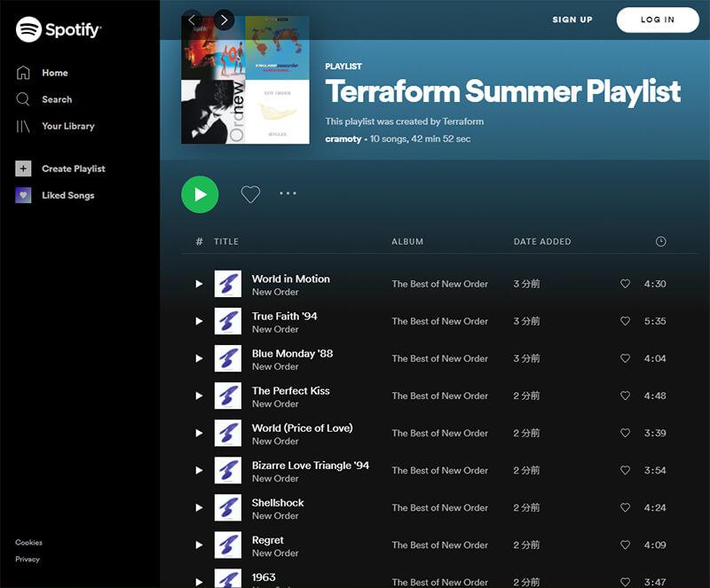Open the World in Motion song title
The image size is (710, 588).
click(291, 278)
